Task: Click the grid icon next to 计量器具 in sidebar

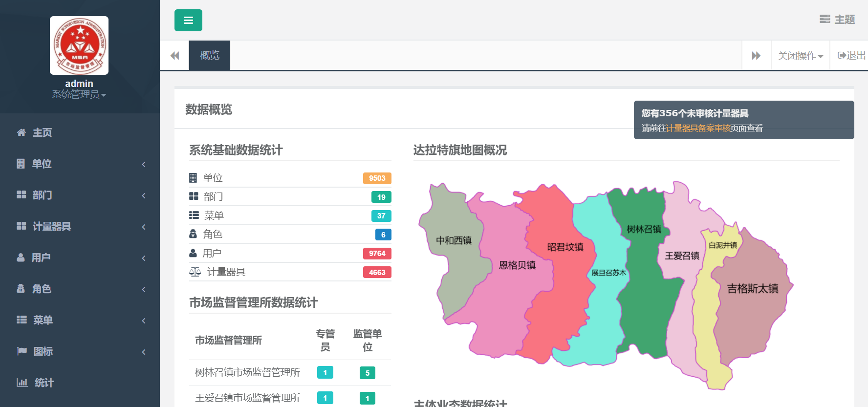Action: coord(22,226)
